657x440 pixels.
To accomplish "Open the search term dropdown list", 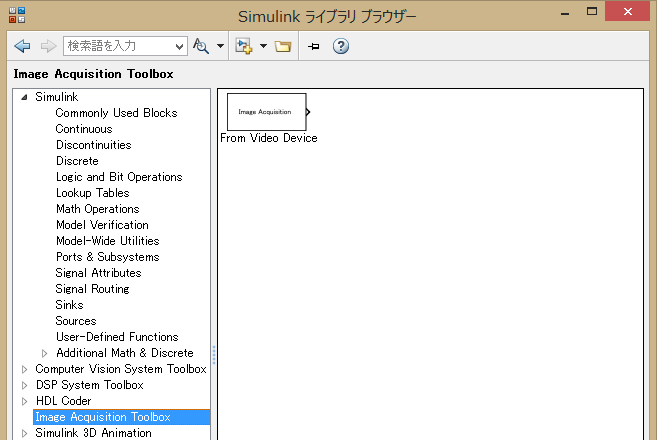I will click(x=180, y=46).
